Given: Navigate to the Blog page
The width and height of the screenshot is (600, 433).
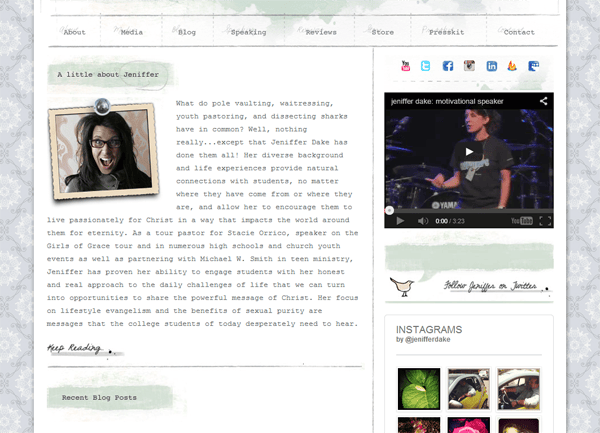Looking at the screenshot, I should pyautogui.click(x=187, y=32).
